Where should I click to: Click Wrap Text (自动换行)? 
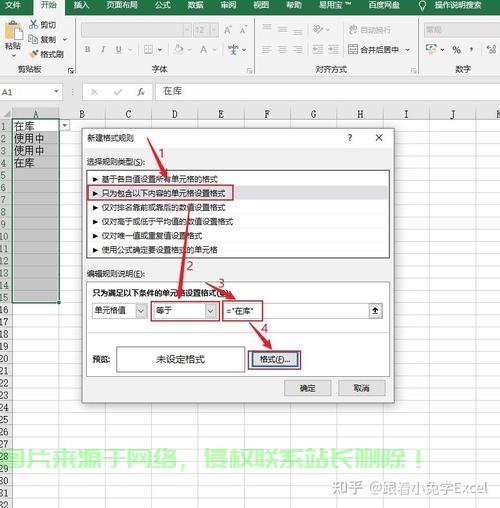click(370, 30)
